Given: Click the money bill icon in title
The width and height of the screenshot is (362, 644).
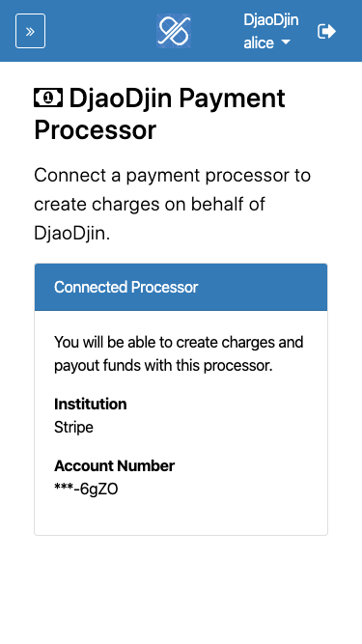Looking at the screenshot, I should tap(48, 98).
